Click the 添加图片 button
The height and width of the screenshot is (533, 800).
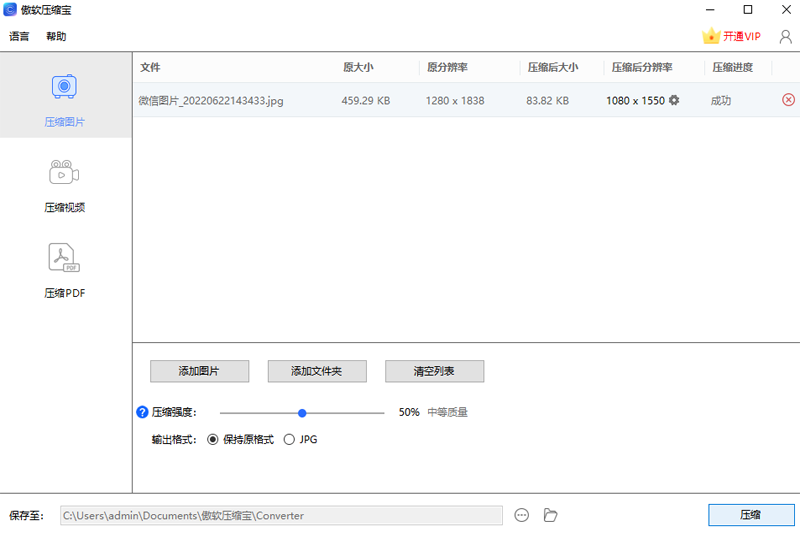(199, 371)
